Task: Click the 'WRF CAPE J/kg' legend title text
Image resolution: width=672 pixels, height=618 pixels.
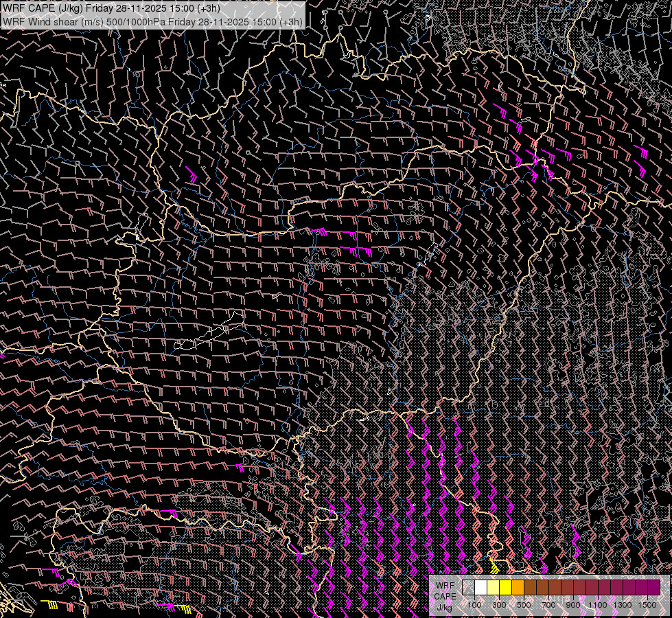Action: point(445,596)
